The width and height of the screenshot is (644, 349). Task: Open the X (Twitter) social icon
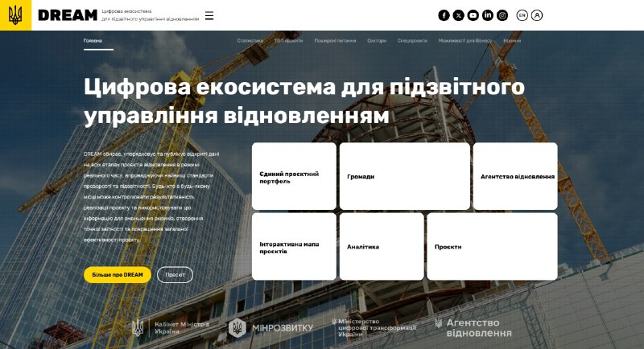(x=458, y=15)
